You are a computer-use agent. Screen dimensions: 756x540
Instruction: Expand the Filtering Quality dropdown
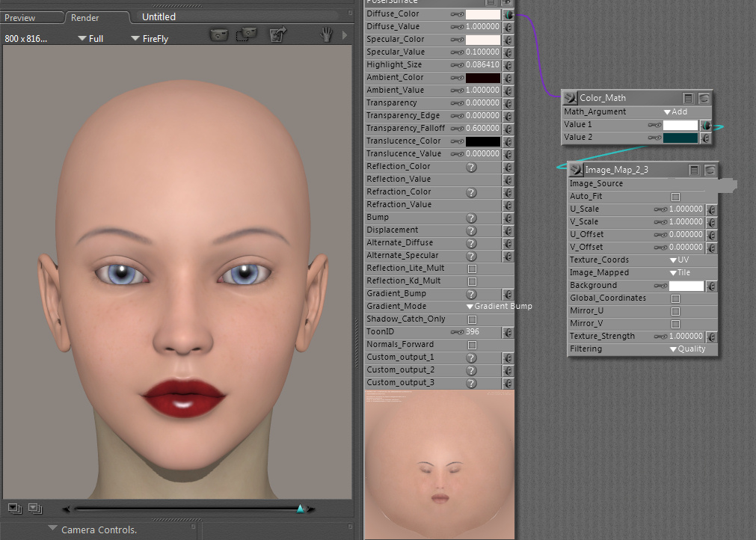pos(687,349)
